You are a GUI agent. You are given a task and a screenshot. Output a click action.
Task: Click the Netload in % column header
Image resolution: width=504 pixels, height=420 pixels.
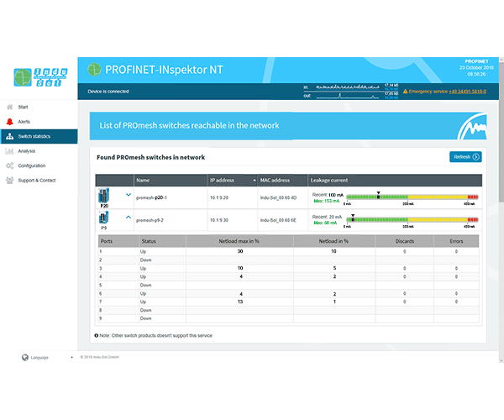(334, 241)
